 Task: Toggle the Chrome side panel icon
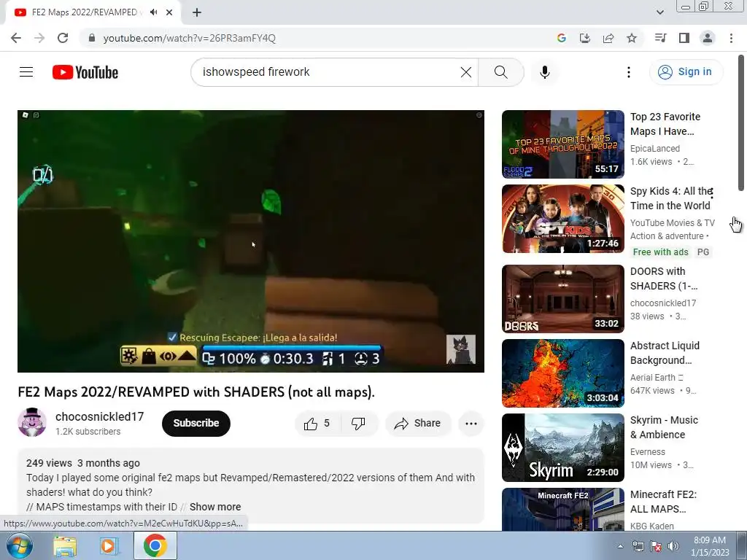[684, 38]
